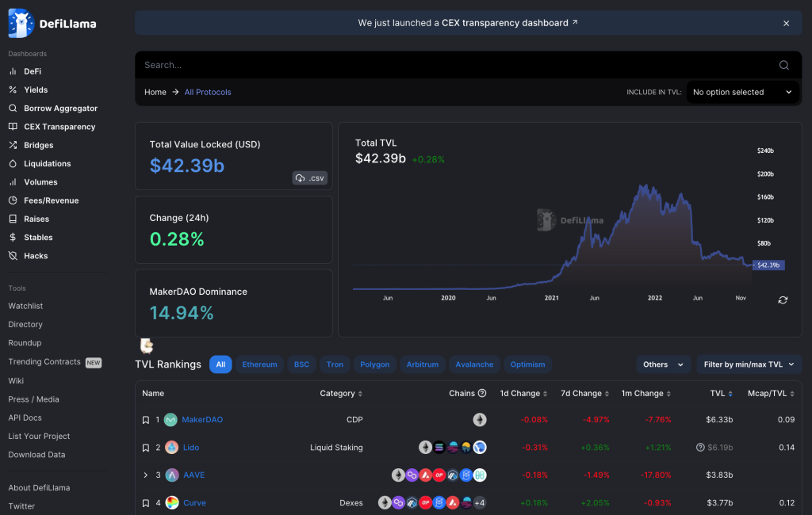Open Trending Contracts
812x515 pixels.
(44, 362)
